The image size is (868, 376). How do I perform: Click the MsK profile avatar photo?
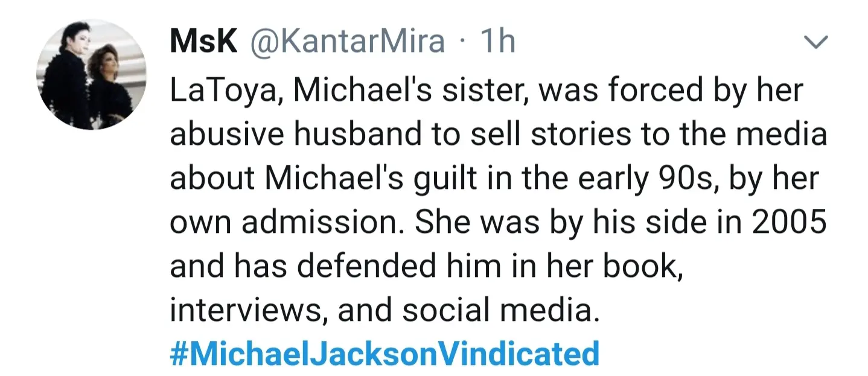(91, 74)
